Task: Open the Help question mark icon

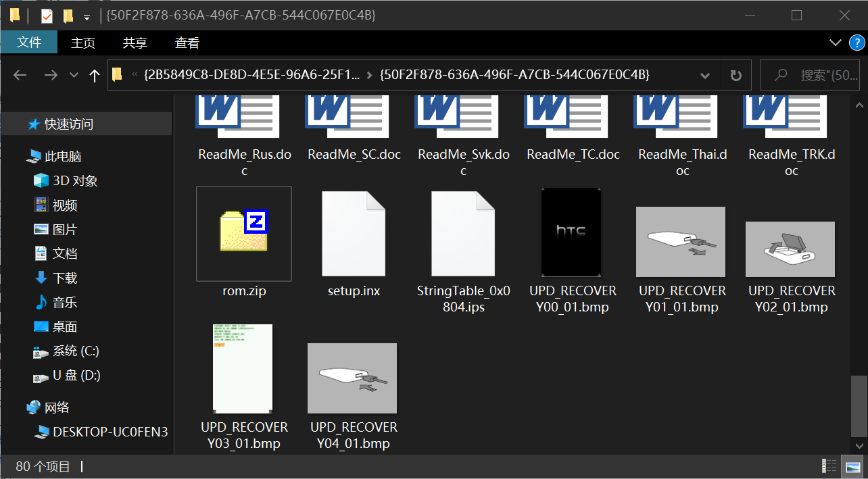Action: [856, 43]
